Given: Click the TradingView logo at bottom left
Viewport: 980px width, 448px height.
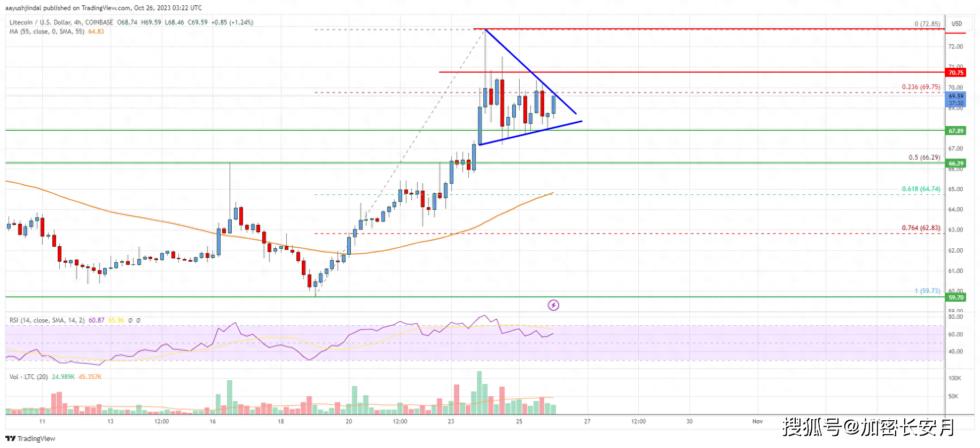Looking at the screenshot, I should pos(30,439).
